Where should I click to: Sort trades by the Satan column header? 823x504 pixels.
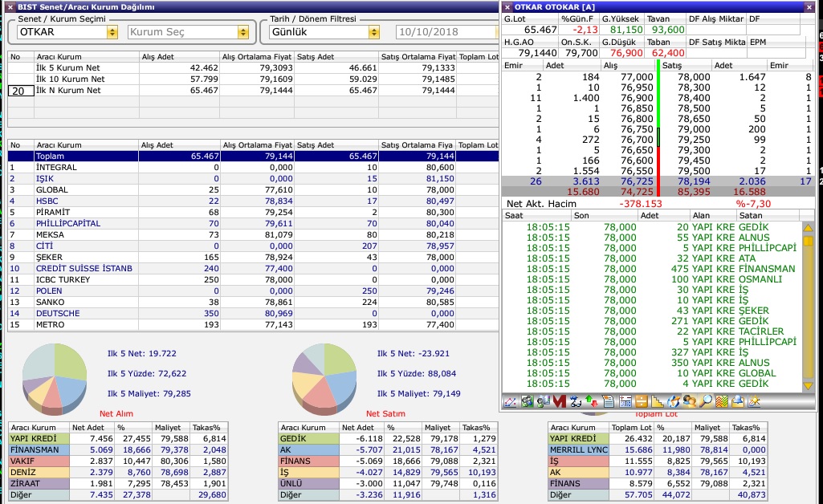(x=768, y=216)
